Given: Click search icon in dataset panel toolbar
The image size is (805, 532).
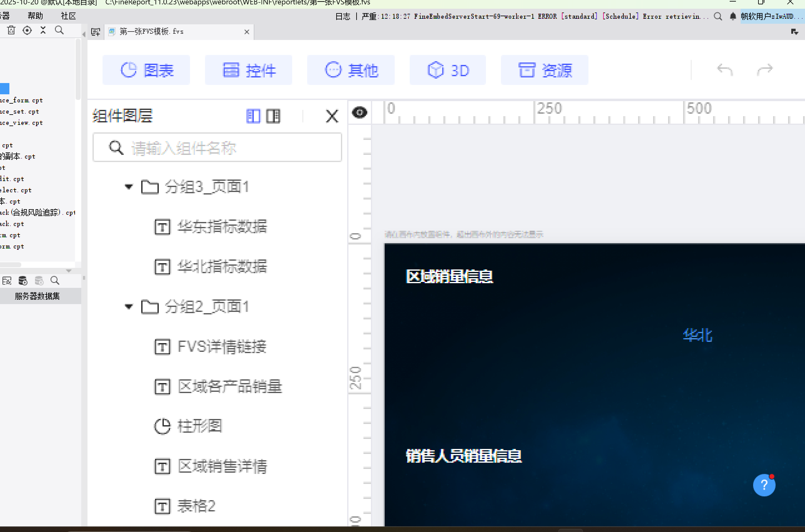Looking at the screenshot, I should (x=55, y=281).
